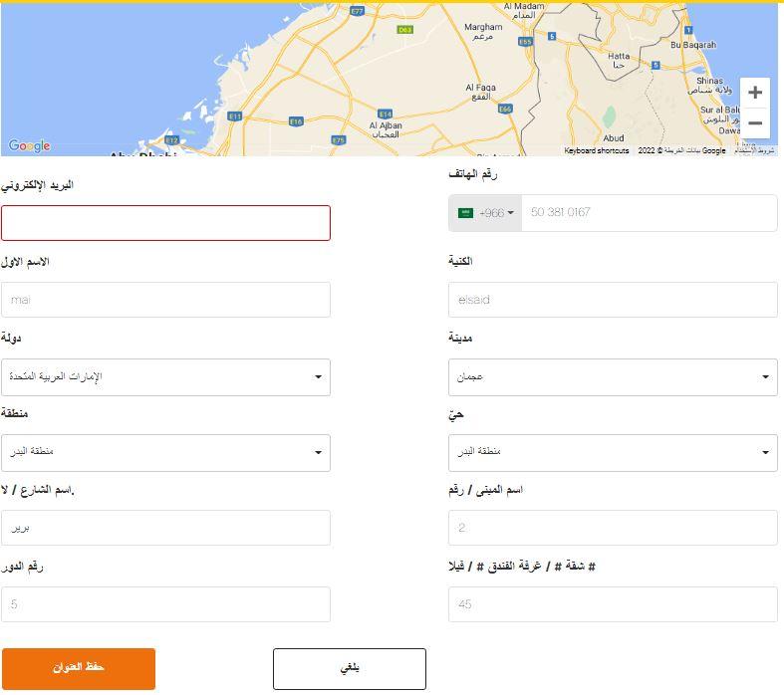Click the phone number input field

pyautogui.click(x=649, y=213)
